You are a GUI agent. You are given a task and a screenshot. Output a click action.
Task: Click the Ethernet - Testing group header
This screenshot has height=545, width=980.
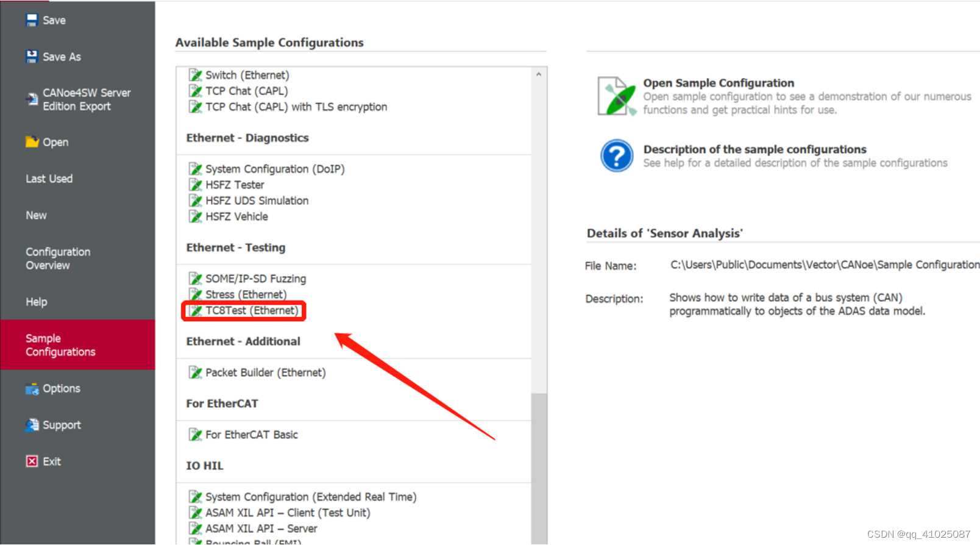coord(235,248)
